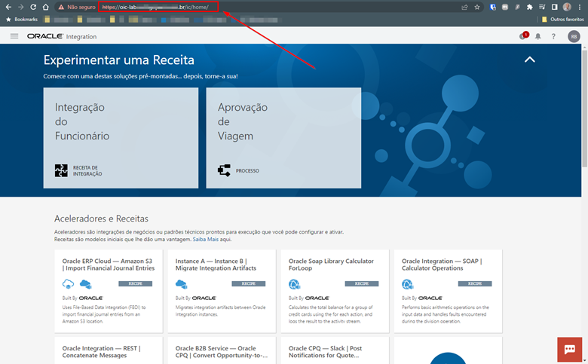Open the Bitwarden extension icon
The image size is (588, 364).
[493, 7]
